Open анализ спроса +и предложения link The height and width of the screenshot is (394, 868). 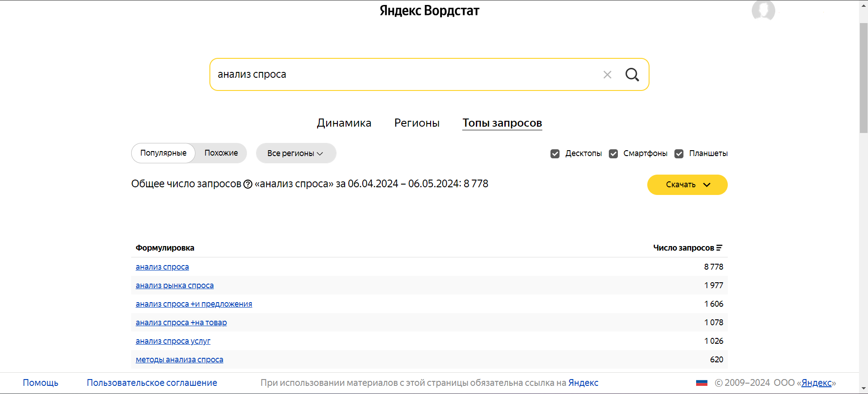[194, 304]
